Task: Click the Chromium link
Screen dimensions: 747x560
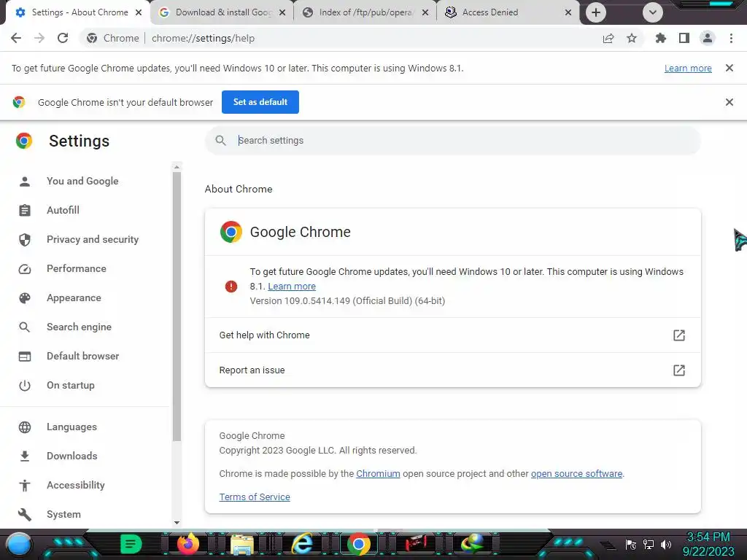Action: point(378,473)
